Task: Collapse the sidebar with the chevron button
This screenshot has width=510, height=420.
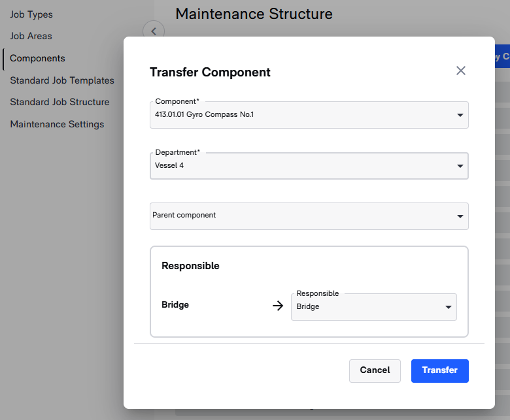Action: [154, 31]
